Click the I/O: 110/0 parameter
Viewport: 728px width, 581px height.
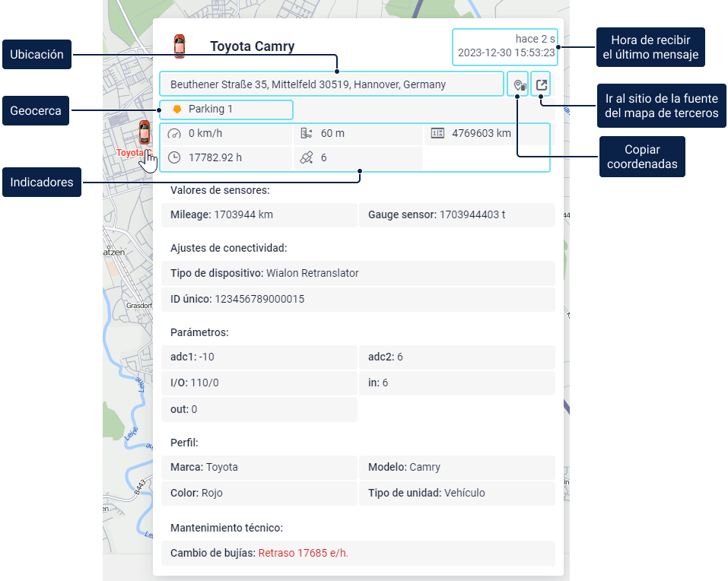259,383
